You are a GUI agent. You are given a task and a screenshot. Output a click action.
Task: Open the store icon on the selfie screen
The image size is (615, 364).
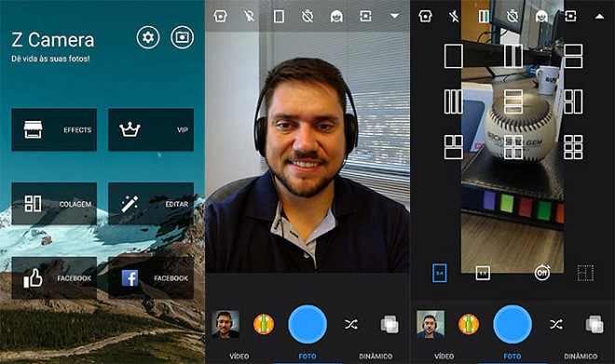click(221, 16)
